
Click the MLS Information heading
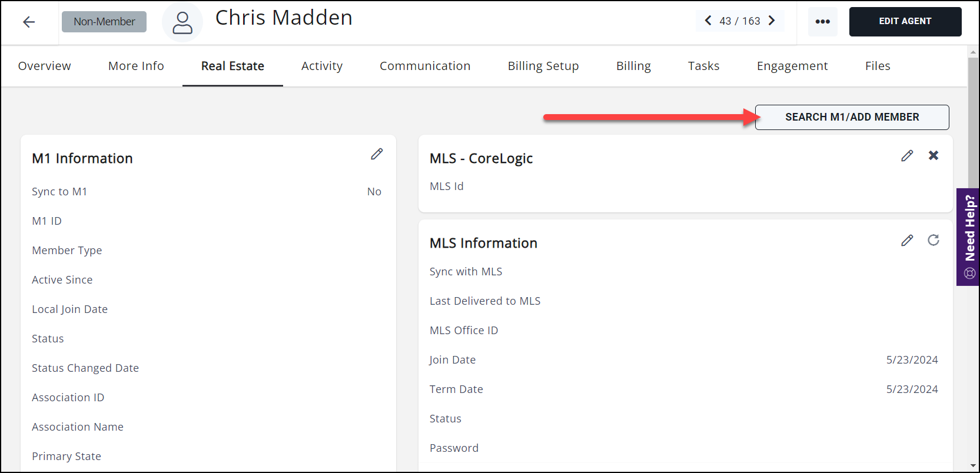[483, 243]
